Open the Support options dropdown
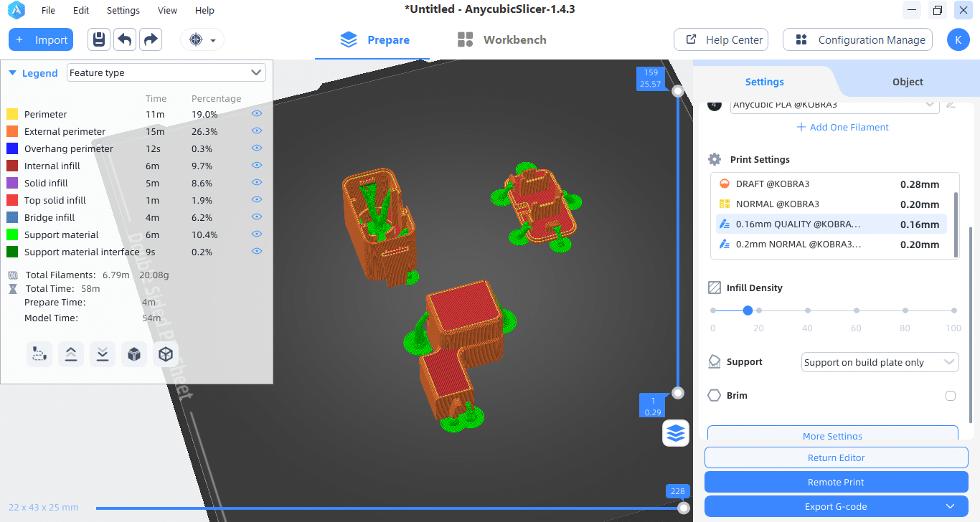The width and height of the screenshot is (980, 522). [880, 362]
